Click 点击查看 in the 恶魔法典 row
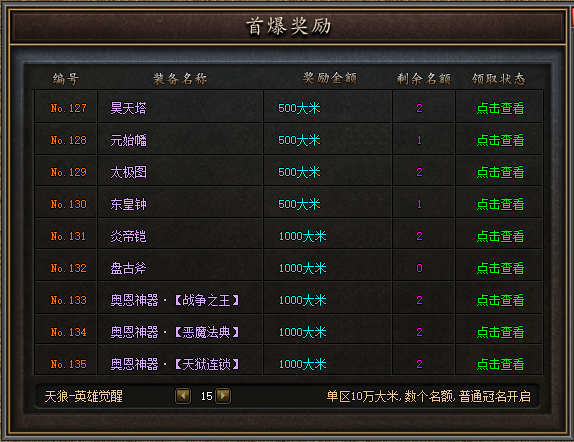Image resolution: width=574 pixels, height=442 pixels. pyautogui.click(x=500, y=332)
